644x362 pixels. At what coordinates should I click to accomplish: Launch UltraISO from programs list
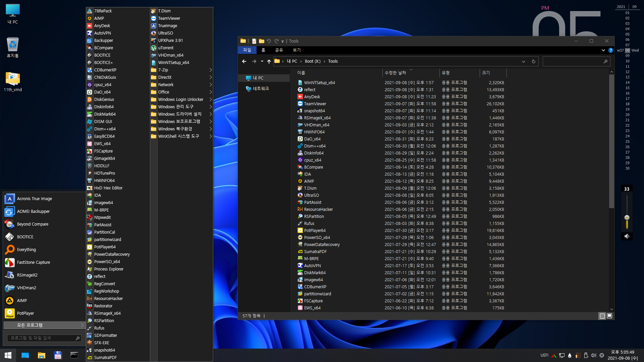click(x=181, y=33)
